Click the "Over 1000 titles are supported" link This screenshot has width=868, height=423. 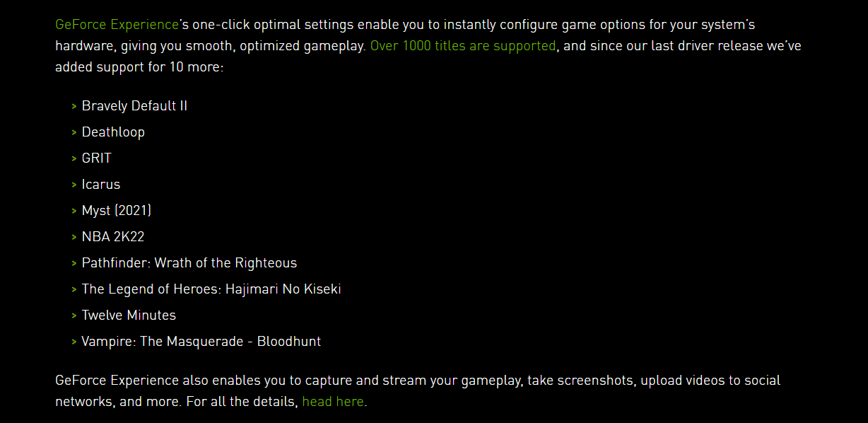(463, 46)
